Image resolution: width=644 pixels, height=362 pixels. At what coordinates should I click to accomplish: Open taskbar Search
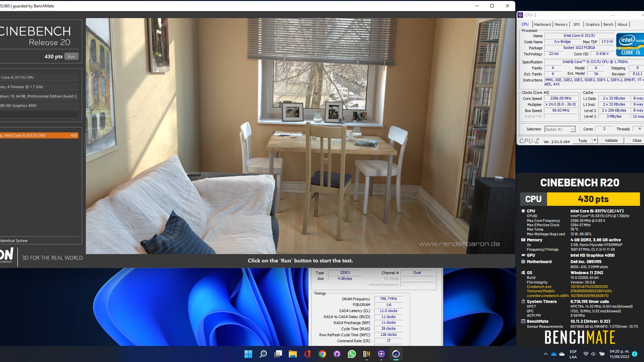pyautogui.click(x=263, y=354)
